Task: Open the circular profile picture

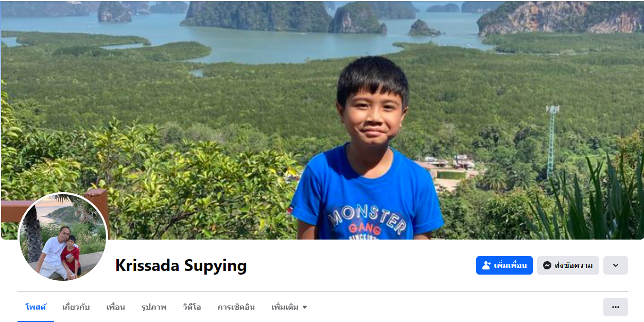Action: (63, 236)
